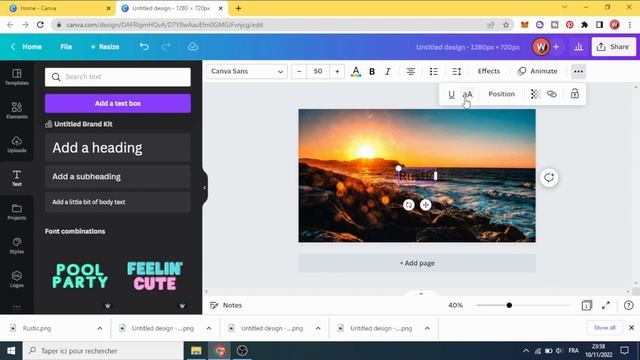Click the rotate handle under text
This screenshot has width=640, height=360.
point(409,205)
